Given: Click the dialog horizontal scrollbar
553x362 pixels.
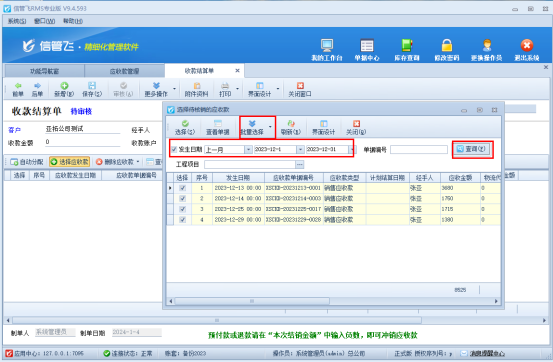Looking at the screenshot, I should tap(252, 301).
